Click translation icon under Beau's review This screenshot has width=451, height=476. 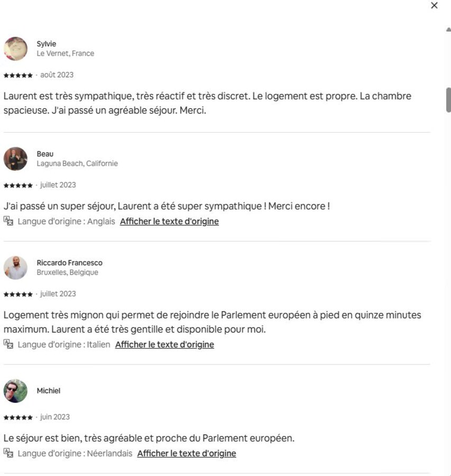(x=8, y=221)
